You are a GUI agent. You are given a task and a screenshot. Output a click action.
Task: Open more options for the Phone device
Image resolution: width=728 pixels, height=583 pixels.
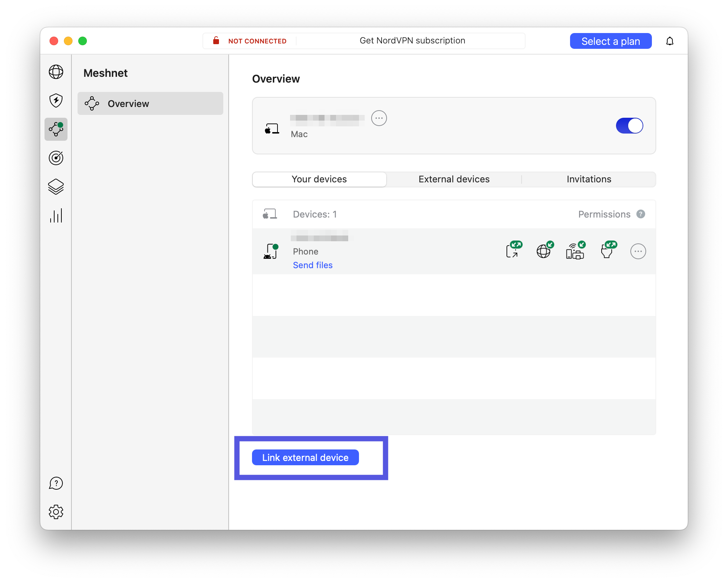(x=638, y=251)
